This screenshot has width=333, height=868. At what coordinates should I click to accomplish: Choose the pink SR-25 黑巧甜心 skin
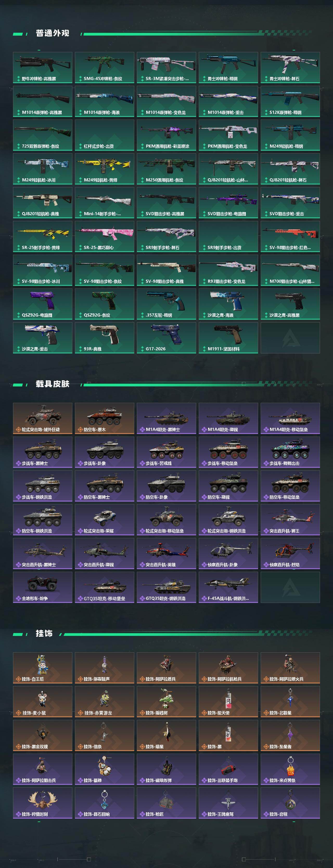pyautogui.click(x=104, y=236)
